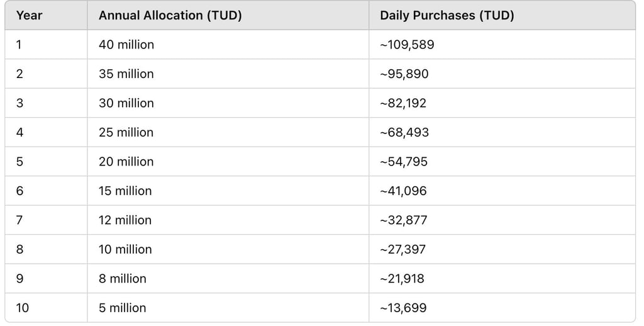This screenshot has width=644, height=326.
Task: Click the 30 million allocation cell
Action: coord(126,103)
